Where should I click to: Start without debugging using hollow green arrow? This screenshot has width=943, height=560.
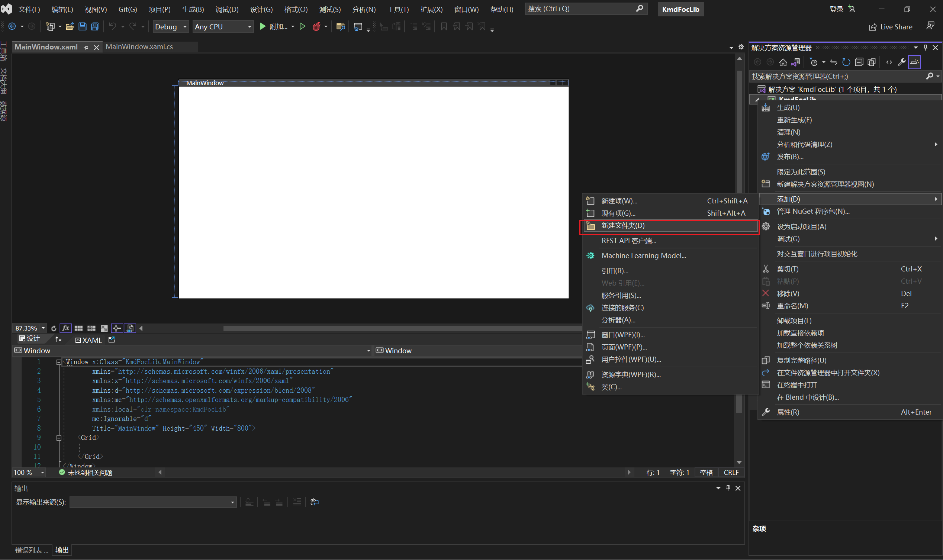[x=302, y=26]
